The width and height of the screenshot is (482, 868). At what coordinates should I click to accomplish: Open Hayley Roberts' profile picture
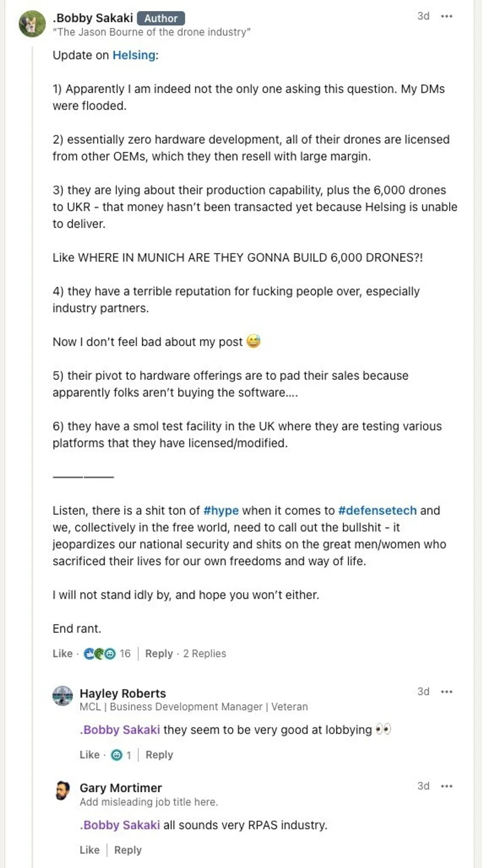[63, 695]
